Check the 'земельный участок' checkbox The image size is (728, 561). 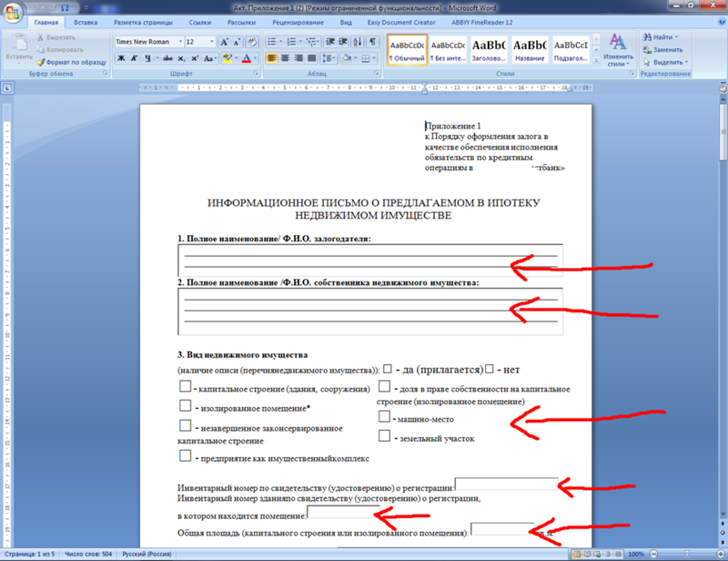click(x=384, y=435)
